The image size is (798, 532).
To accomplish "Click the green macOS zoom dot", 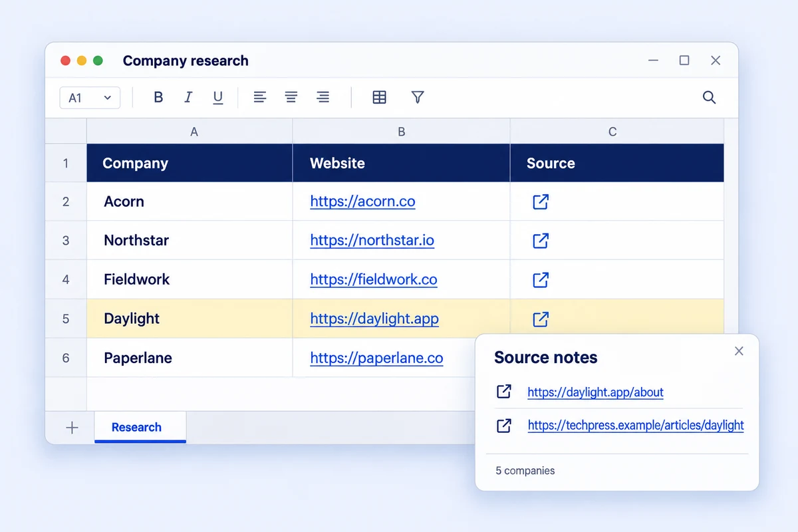I will coord(98,61).
